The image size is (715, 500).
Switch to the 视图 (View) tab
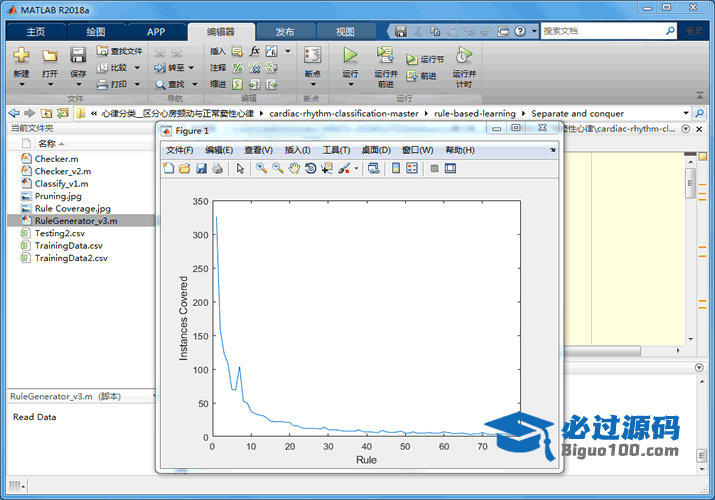tap(345, 32)
